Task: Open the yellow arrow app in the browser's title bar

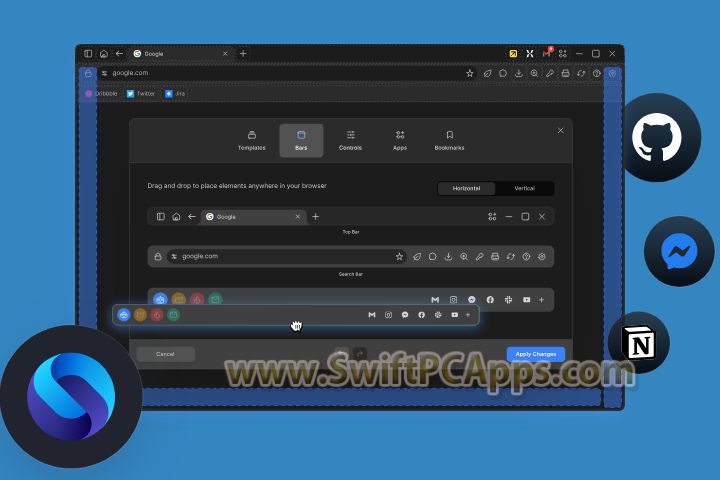Action: click(x=513, y=54)
